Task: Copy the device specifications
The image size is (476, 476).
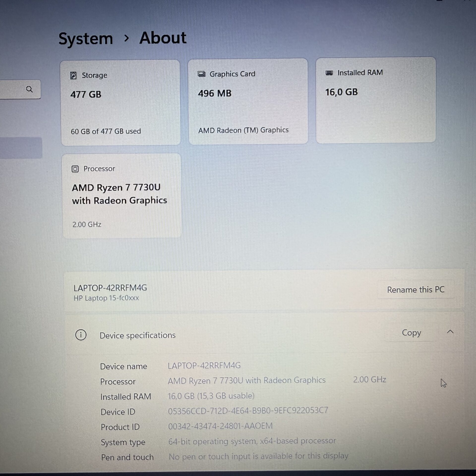Action: [411, 332]
